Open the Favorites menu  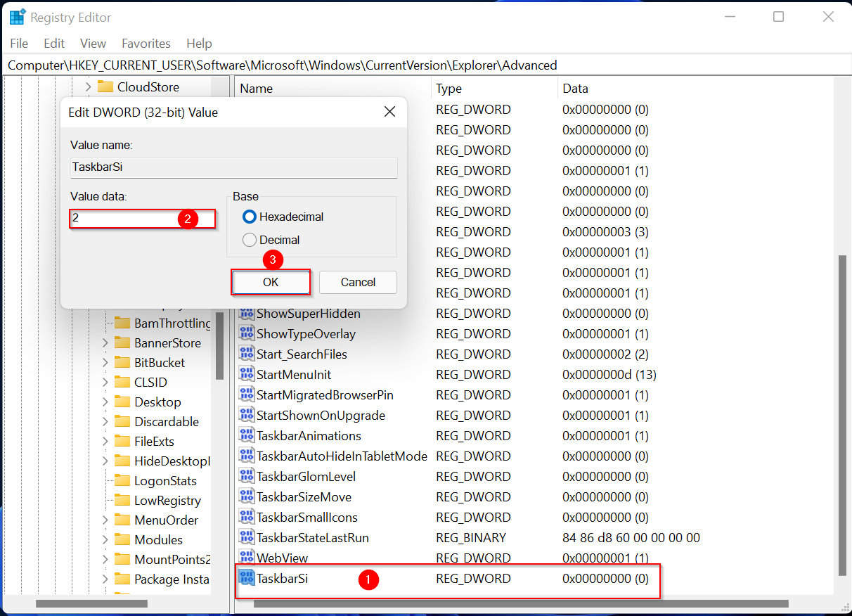(146, 44)
